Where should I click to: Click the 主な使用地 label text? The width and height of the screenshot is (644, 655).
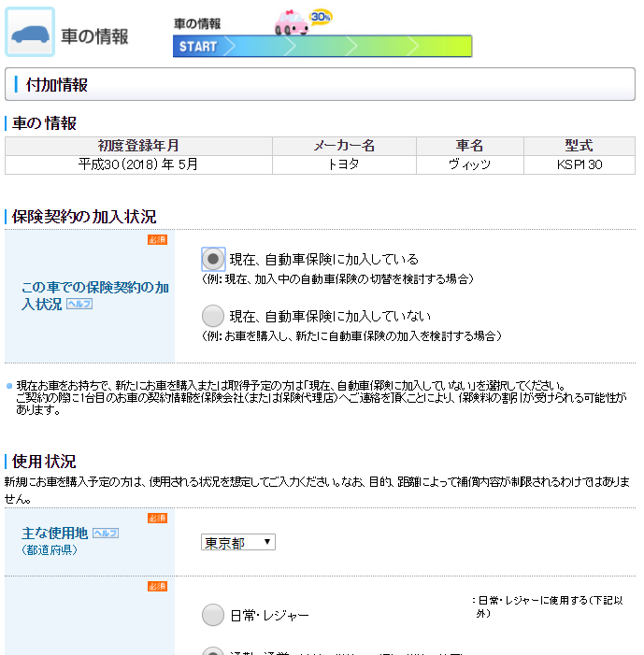pyautogui.click(x=54, y=533)
